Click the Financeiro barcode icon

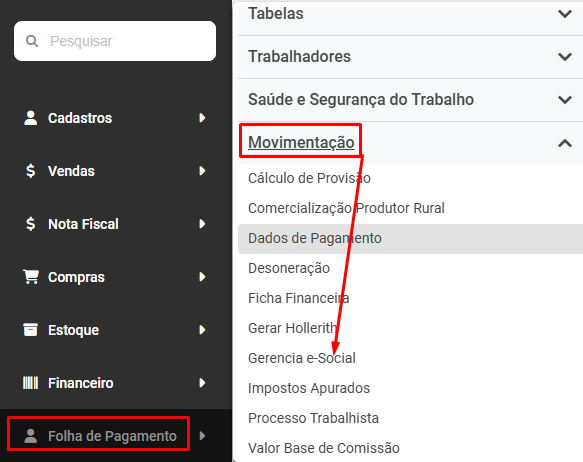click(x=30, y=383)
